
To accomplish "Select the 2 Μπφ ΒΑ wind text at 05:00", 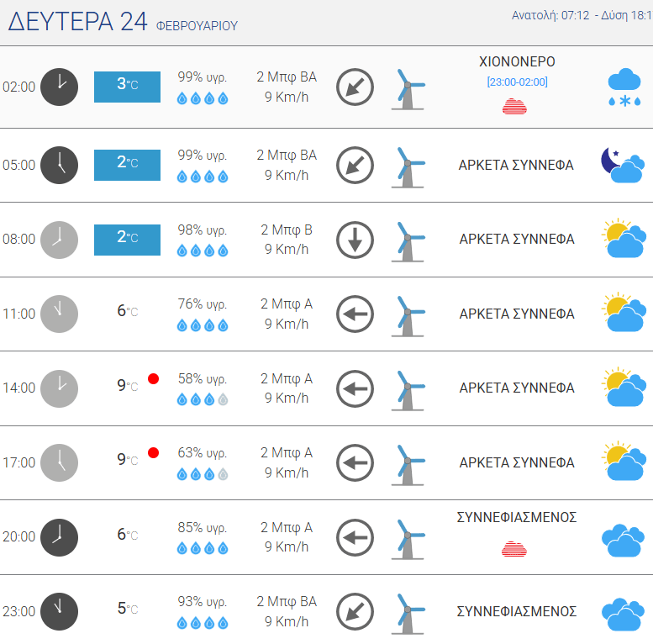I will 287,155.
